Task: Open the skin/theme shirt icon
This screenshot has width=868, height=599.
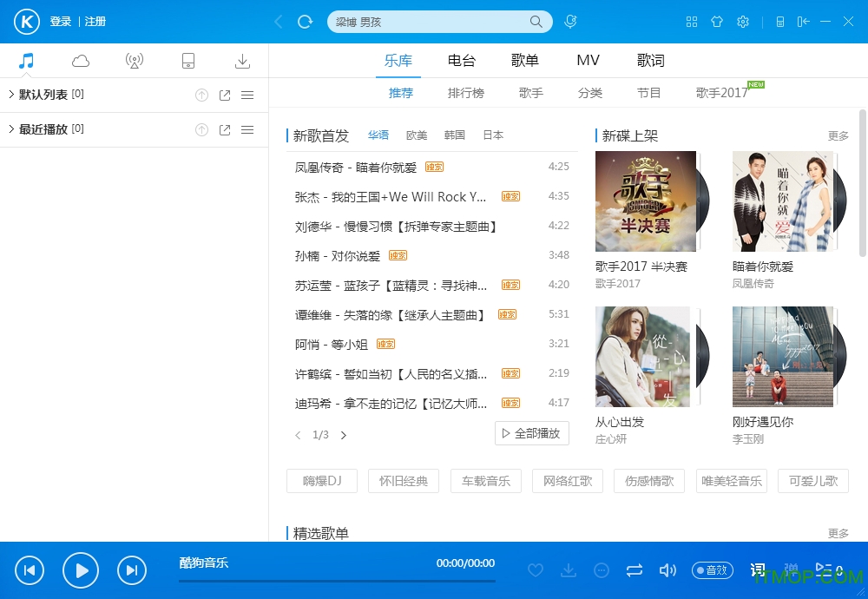Action: tap(717, 22)
